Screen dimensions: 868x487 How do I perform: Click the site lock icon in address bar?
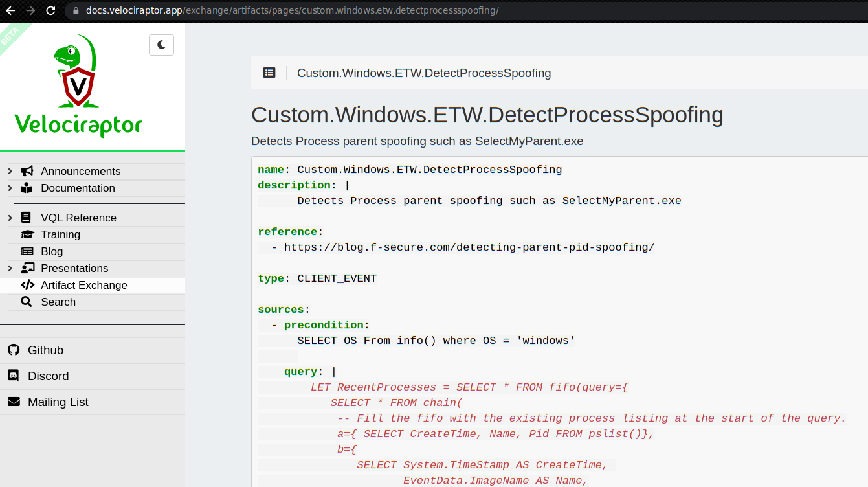tap(76, 10)
